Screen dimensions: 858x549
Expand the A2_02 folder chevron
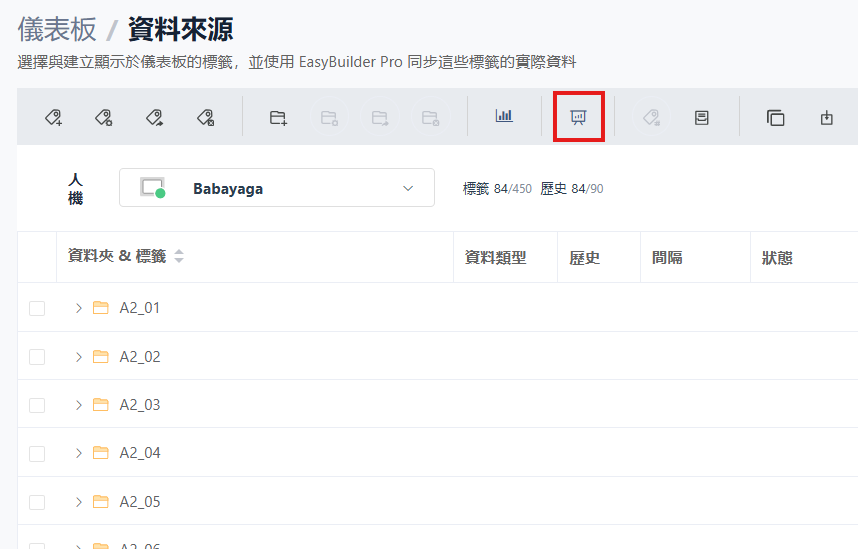(x=79, y=357)
